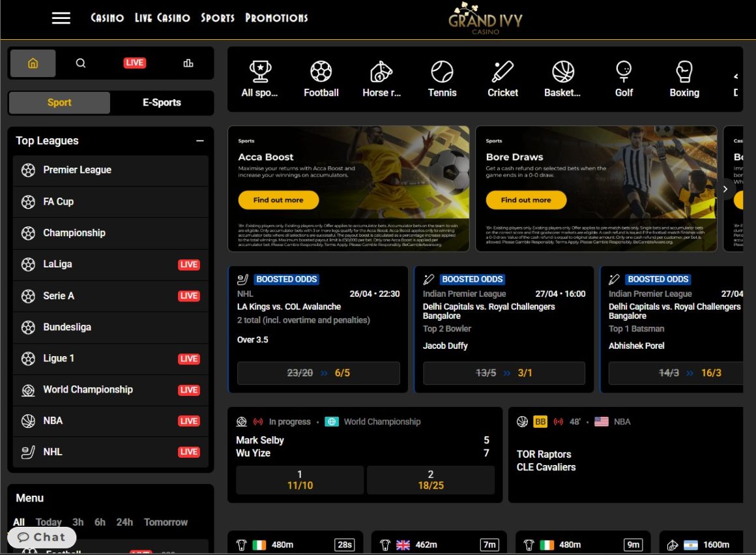Click the Grand Ivy Casino logo
Screen dimensions: 756x555
tap(486, 18)
